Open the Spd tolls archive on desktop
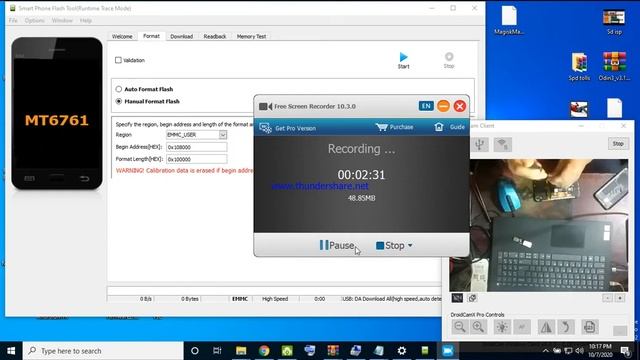Screen dimensions: 640x360 [579, 67]
